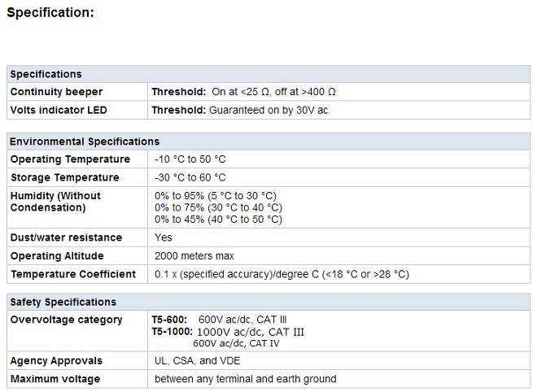Select the "Humidity (Without Condensation)" label
This screenshot has width=533, height=392.
pos(55,202)
